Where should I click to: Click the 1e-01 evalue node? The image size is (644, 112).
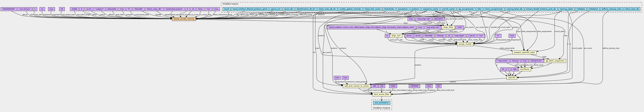point(89,9)
